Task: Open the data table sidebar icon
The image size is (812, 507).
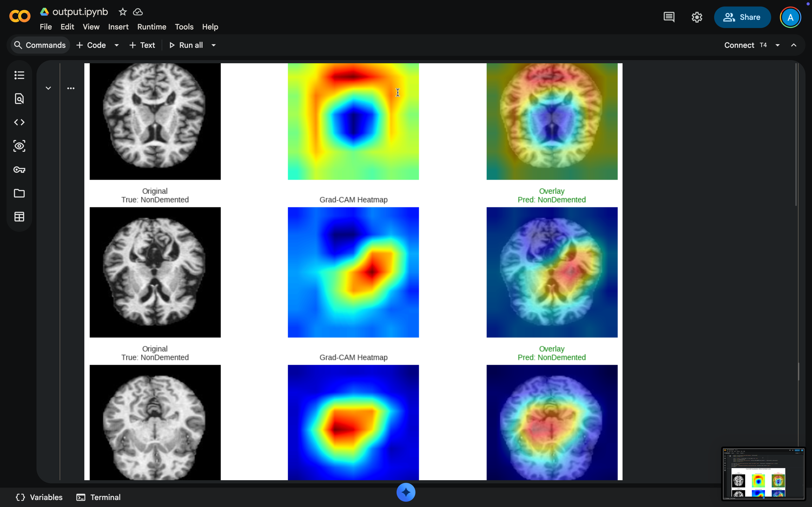Action: [x=19, y=217]
